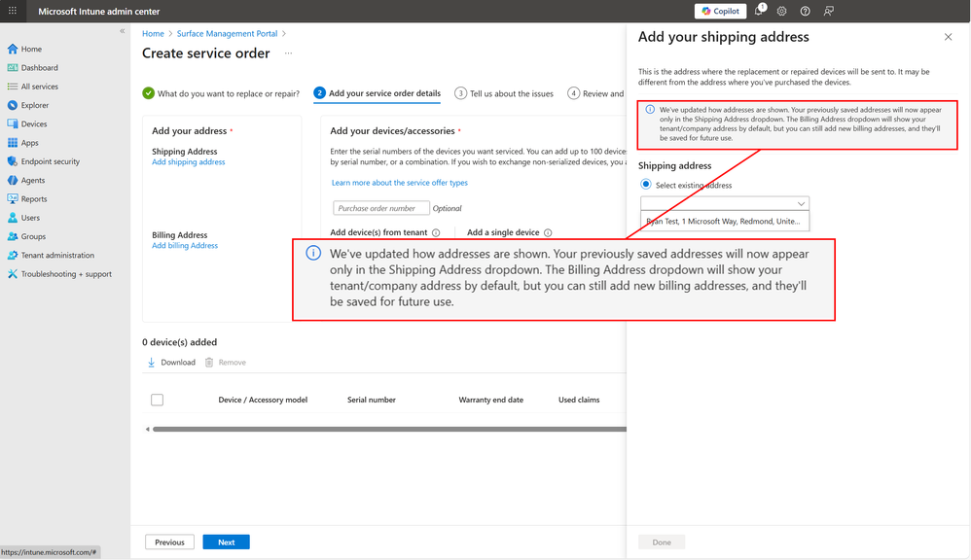Click the Groups sidebar icon

[x=13, y=236]
